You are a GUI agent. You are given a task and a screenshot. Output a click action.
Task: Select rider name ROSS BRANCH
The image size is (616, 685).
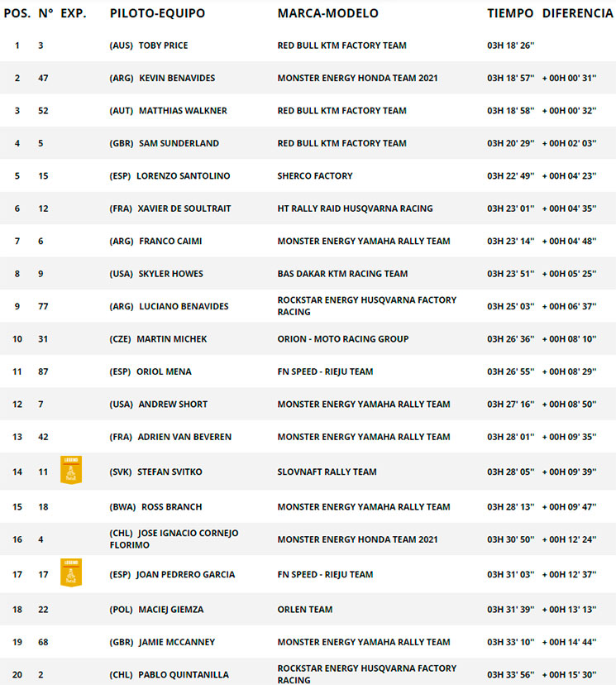[172, 507]
